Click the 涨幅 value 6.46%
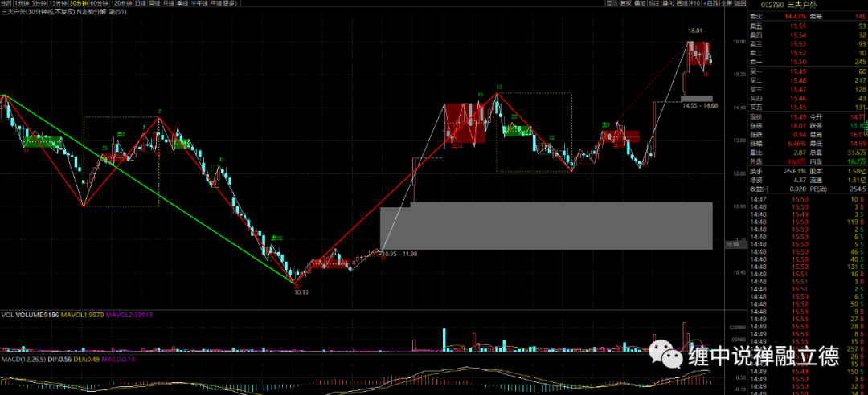The height and width of the screenshot is (395, 868). click(796, 143)
